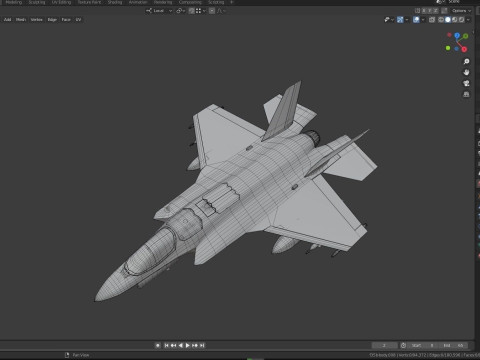This screenshot has height=360, width=480.
Task: Select material preview shading
Action: [455, 20]
